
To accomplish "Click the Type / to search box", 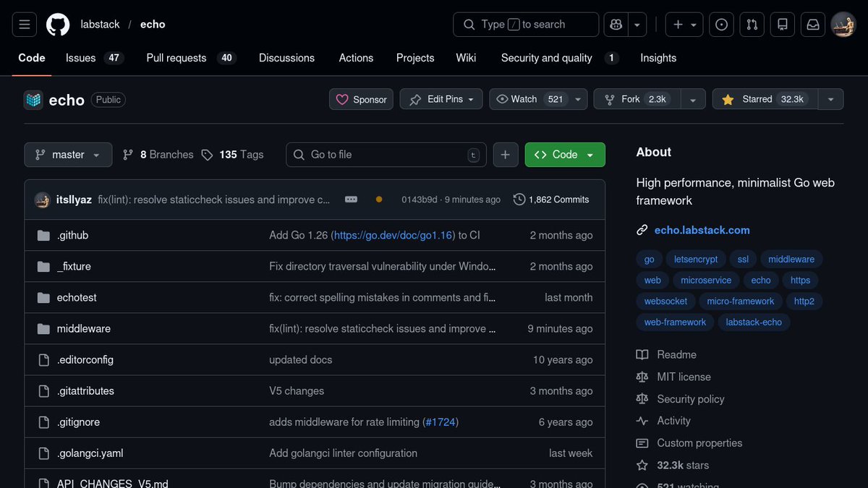I will pyautogui.click(x=526, y=25).
